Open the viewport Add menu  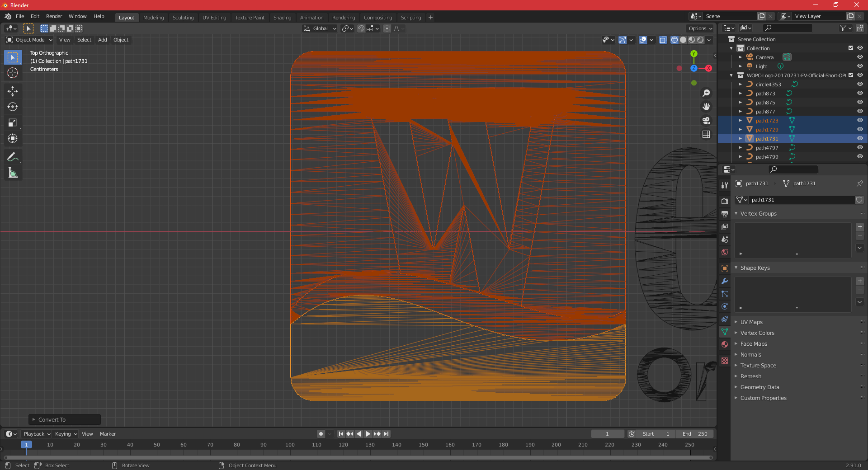pyautogui.click(x=103, y=40)
